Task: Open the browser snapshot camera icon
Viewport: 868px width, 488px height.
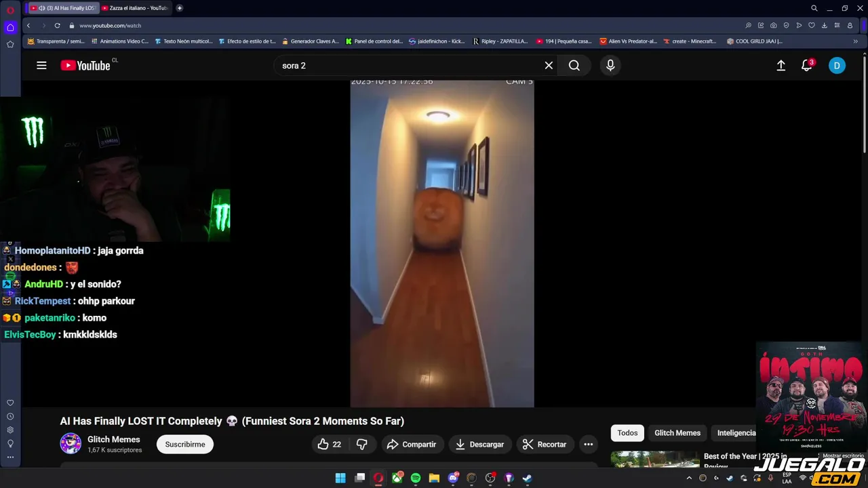Action: [774, 25]
